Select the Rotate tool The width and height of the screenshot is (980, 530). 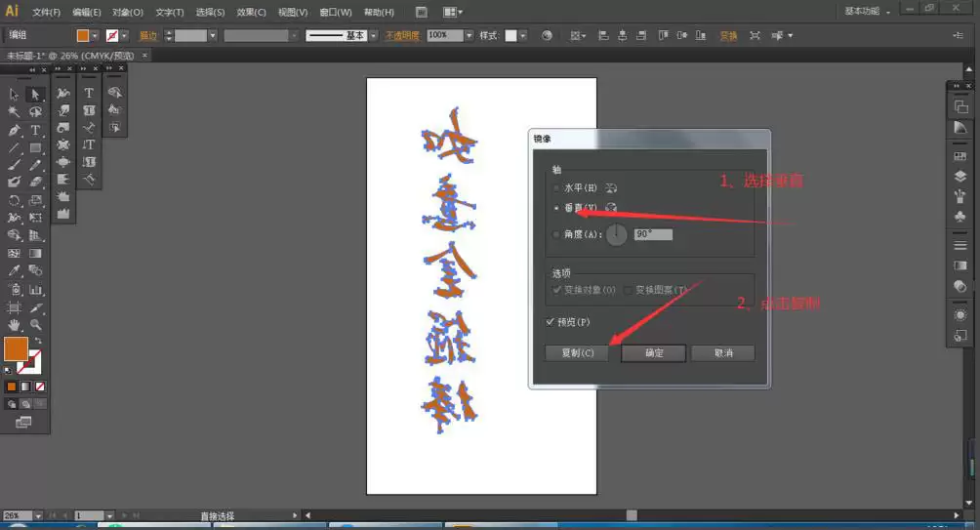14,201
